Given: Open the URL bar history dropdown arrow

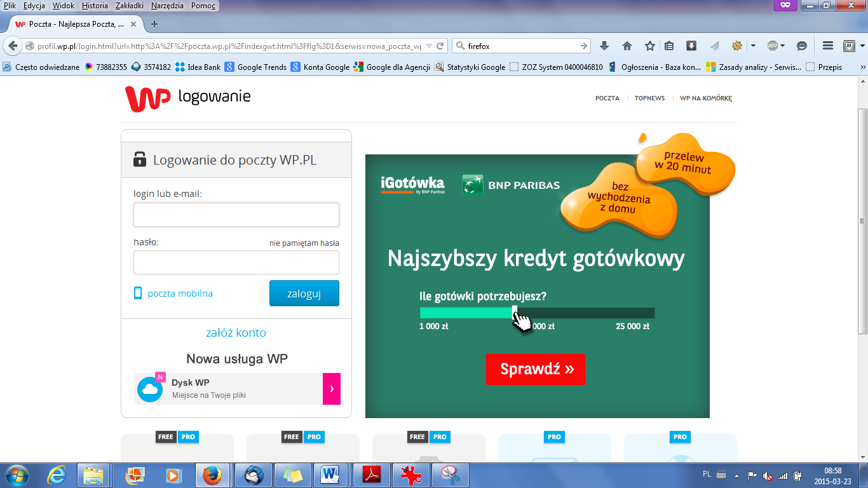Looking at the screenshot, I should (x=428, y=46).
